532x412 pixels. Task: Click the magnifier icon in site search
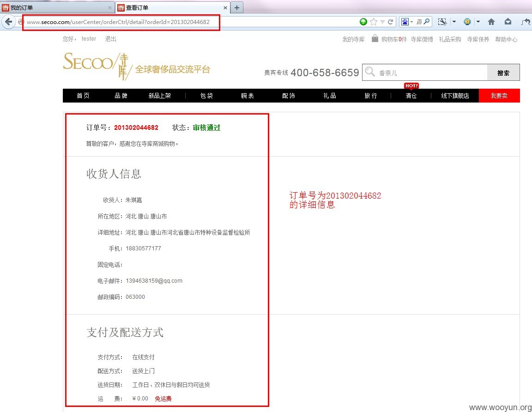[x=370, y=72]
